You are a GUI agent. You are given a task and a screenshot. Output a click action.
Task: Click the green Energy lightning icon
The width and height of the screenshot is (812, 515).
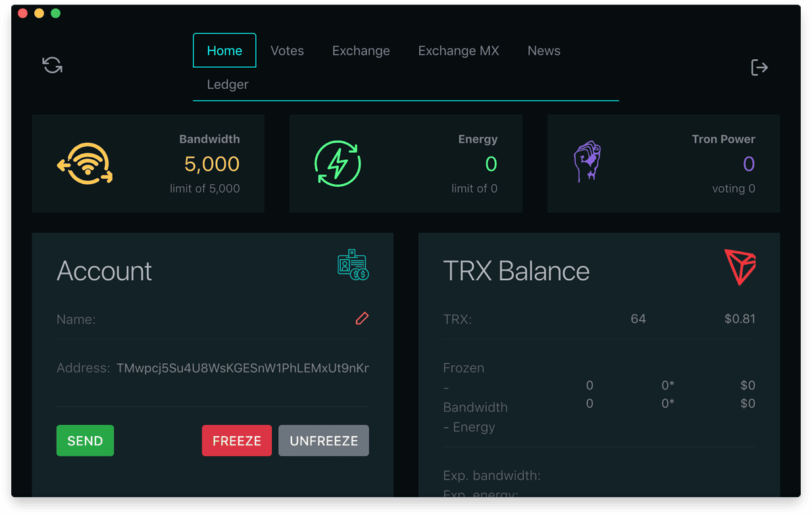click(338, 163)
